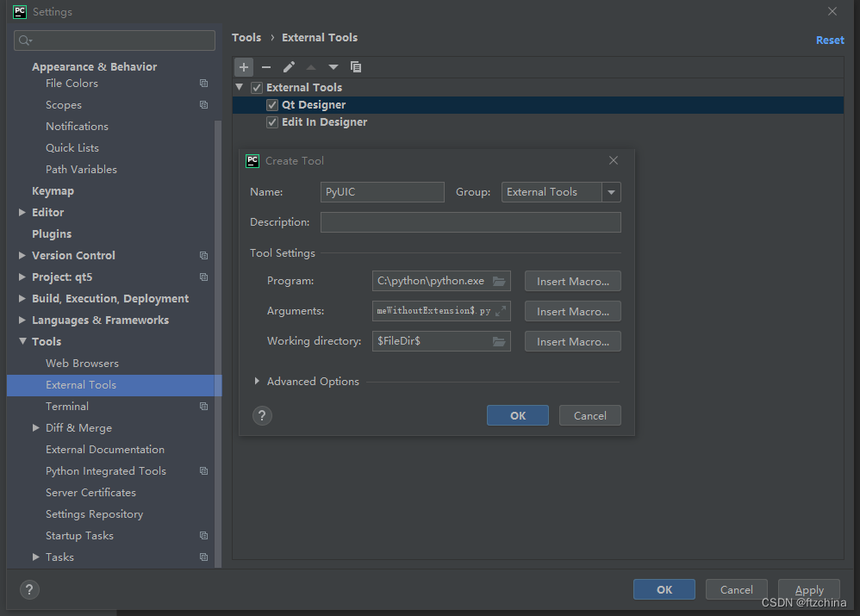The width and height of the screenshot is (860, 616).
Task: Expand the Tasks node
Action: (35, 557)
